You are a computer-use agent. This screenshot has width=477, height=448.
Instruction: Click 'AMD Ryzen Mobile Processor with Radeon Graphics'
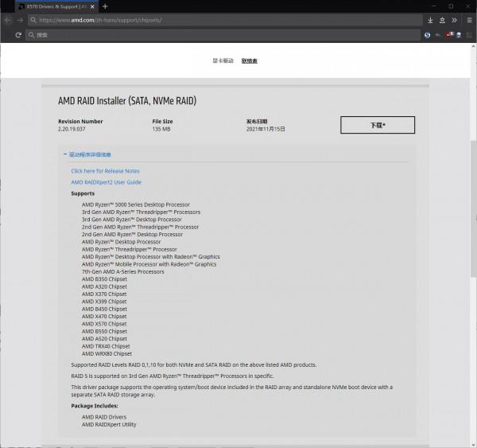point(149,264)
